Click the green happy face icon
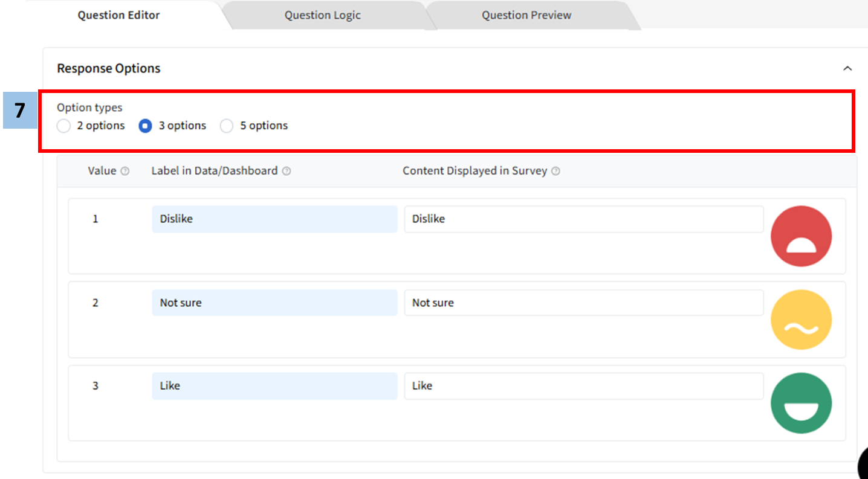This screenshot has width=868, height=479. click(801, 403)
